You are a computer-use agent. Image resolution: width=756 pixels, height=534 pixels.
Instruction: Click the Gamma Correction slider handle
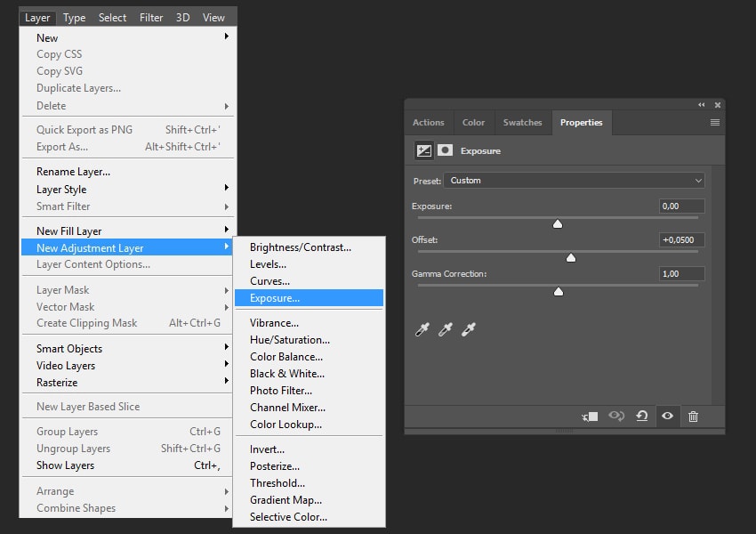pos(559,291)
